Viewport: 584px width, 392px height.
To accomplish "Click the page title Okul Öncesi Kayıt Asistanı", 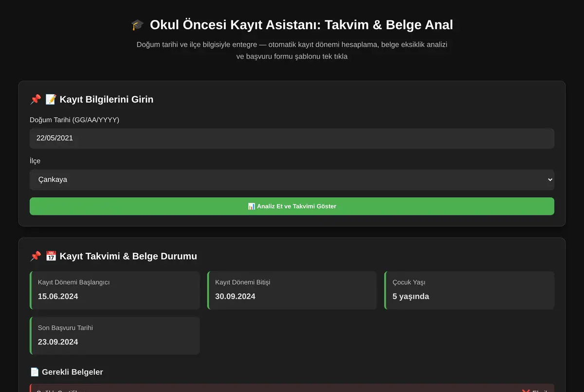I will [x=301, y=24].
